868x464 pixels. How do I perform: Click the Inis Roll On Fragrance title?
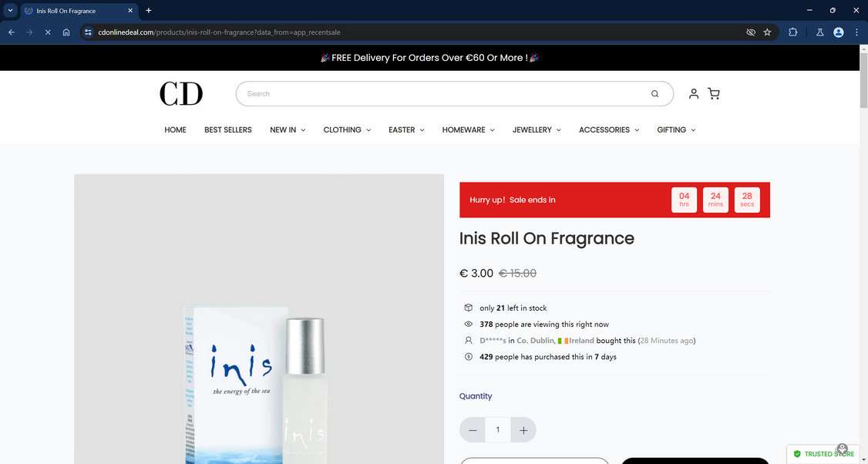547,239
